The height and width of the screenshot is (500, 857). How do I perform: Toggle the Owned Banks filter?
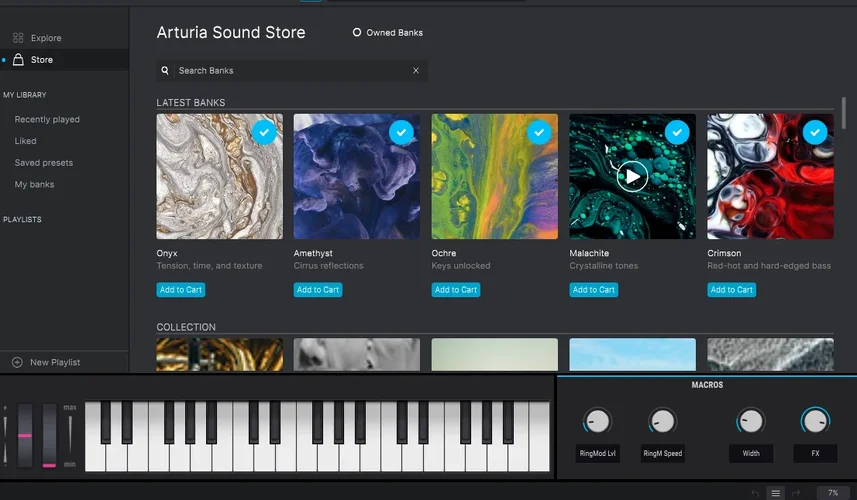pyautogui.click(x=357, y=33)
